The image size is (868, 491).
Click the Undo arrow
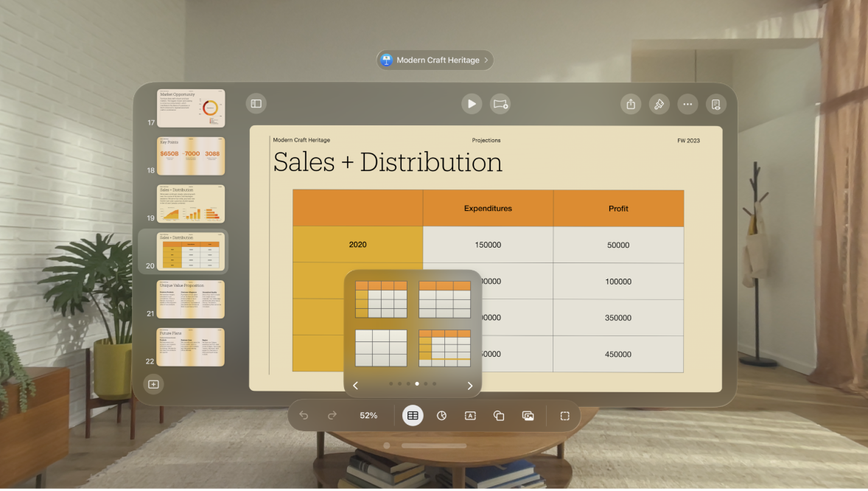[304, 415]
